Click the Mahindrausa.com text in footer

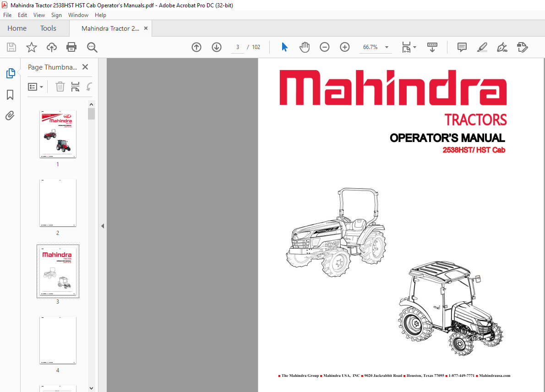[x=495, y=376]
